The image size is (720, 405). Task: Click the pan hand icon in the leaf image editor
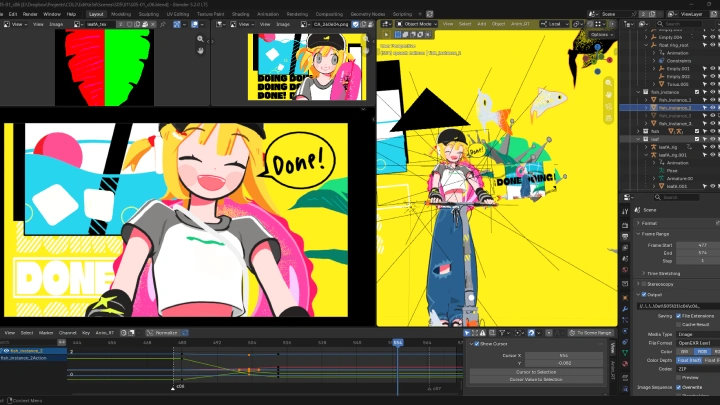200,51
